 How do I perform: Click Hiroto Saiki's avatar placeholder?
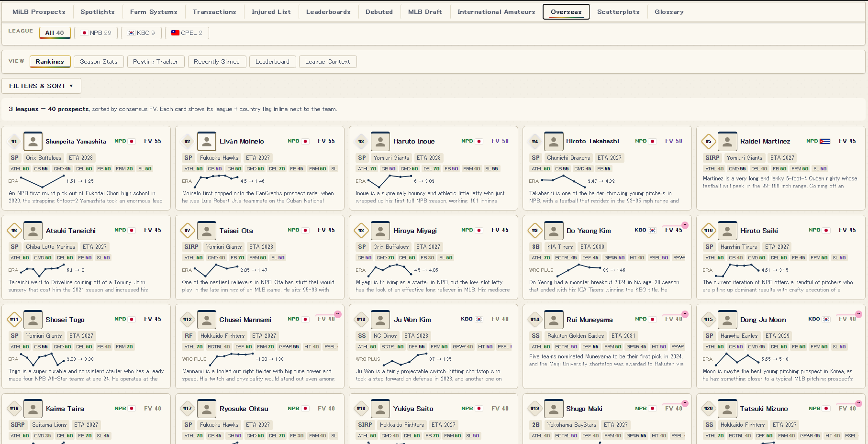click(x=727, y=230)
